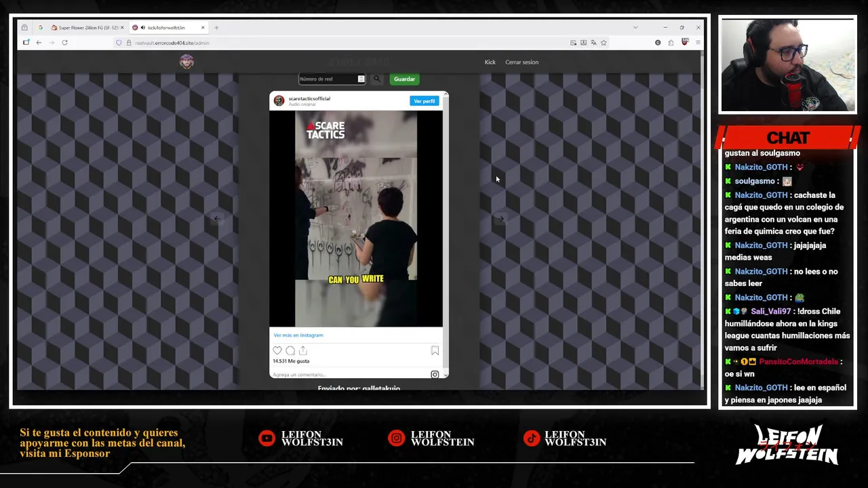This screenshot has height=488, width=868.
Task: Reload the current page
Action: (x=64, y=43)
